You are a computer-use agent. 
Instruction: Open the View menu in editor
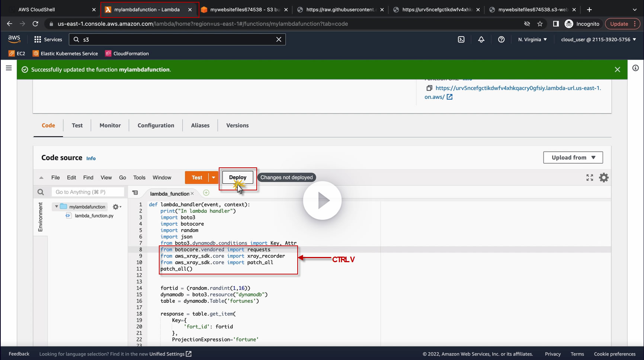coord(106,177)
